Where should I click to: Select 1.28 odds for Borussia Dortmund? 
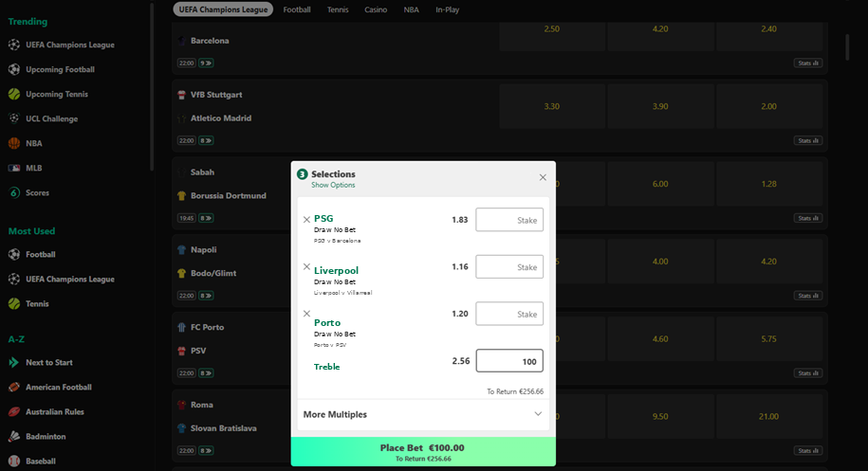pyautogui.click(x=769, y=184)
